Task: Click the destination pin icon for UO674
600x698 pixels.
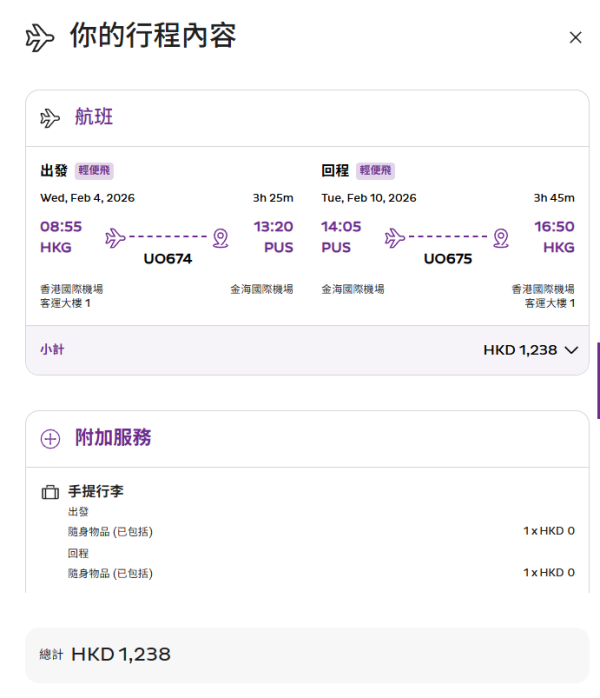Action: (x=220, y=238)
